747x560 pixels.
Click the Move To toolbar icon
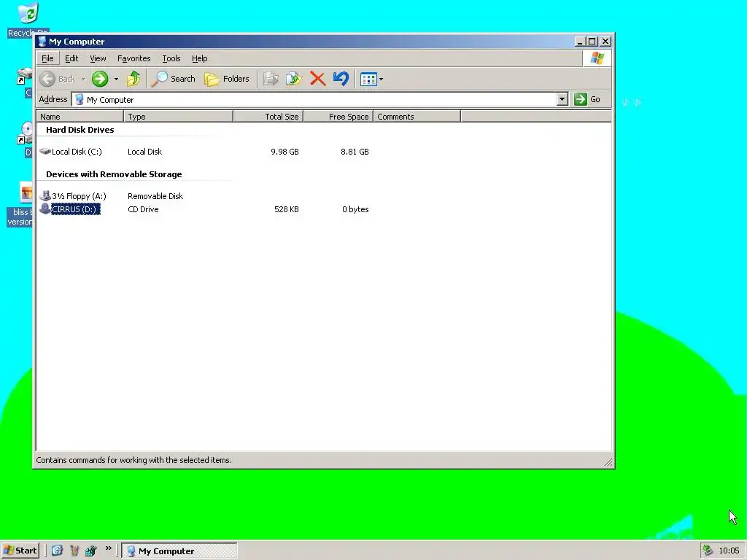coord(271,79)
